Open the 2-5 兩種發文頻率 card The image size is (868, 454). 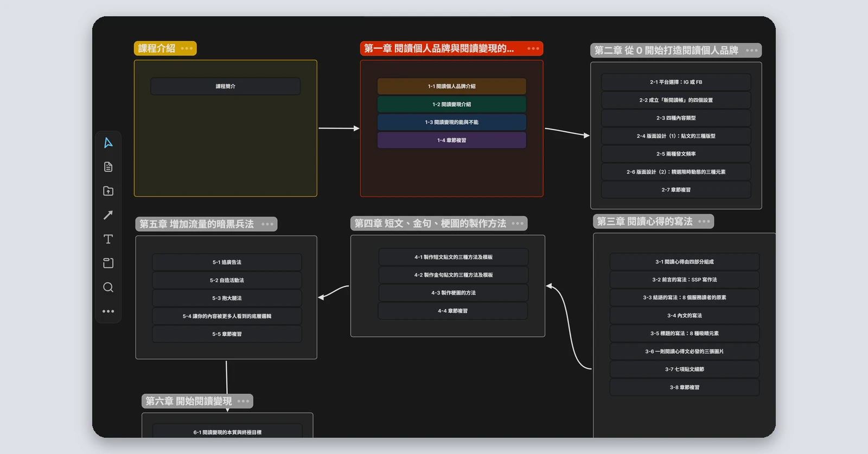coord(676,154)
